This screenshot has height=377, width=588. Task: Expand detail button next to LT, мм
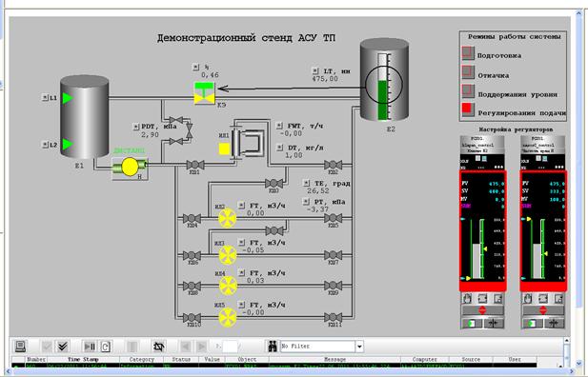(x=315, y=70)
